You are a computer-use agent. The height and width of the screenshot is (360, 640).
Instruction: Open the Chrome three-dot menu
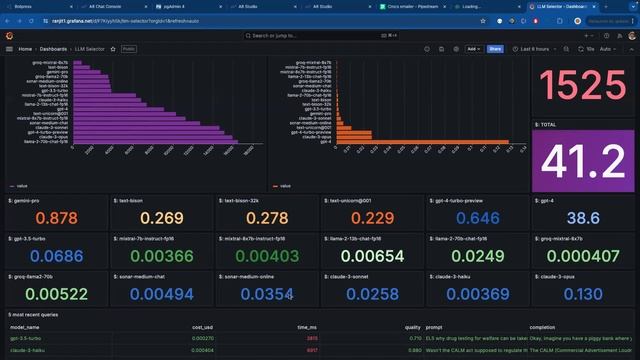[633, 21]
